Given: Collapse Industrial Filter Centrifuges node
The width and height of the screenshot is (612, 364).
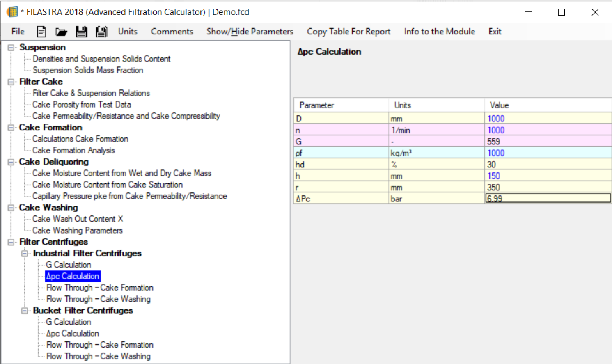Looking at the screenshot, I should click(x=25, y=254).
